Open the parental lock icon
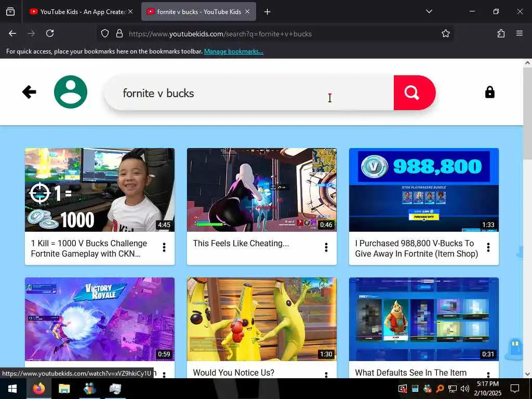532x399 pixels. 489,92
